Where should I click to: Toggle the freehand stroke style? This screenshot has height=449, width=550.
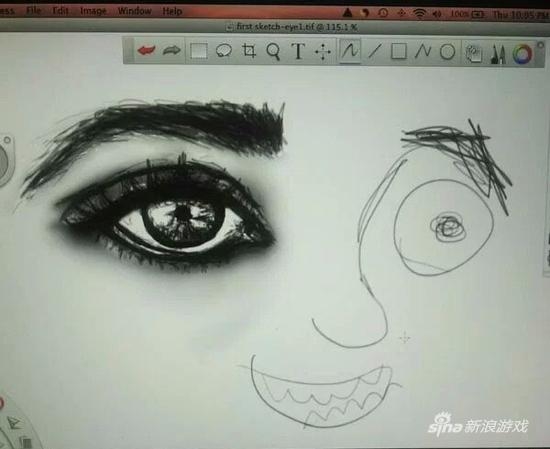click(x=350, y=51)
